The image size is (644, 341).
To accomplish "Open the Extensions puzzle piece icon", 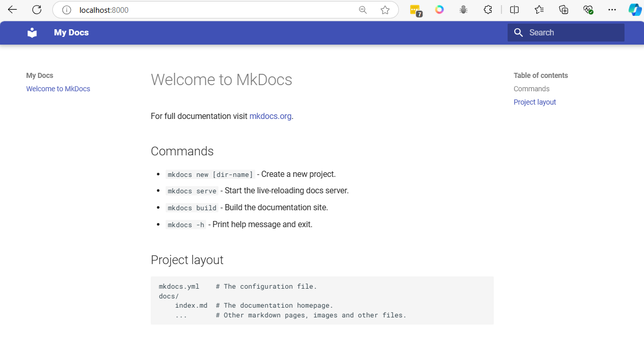I will pyautogui.click(x=488, y=10).
